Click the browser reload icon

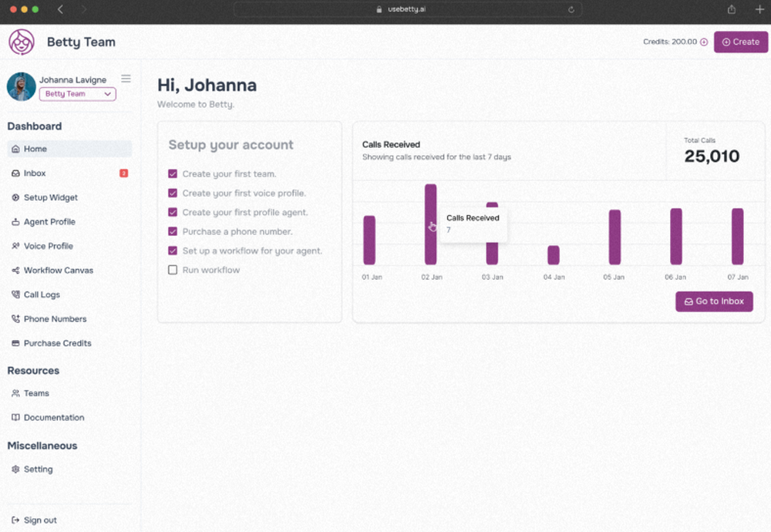point(571,9)
